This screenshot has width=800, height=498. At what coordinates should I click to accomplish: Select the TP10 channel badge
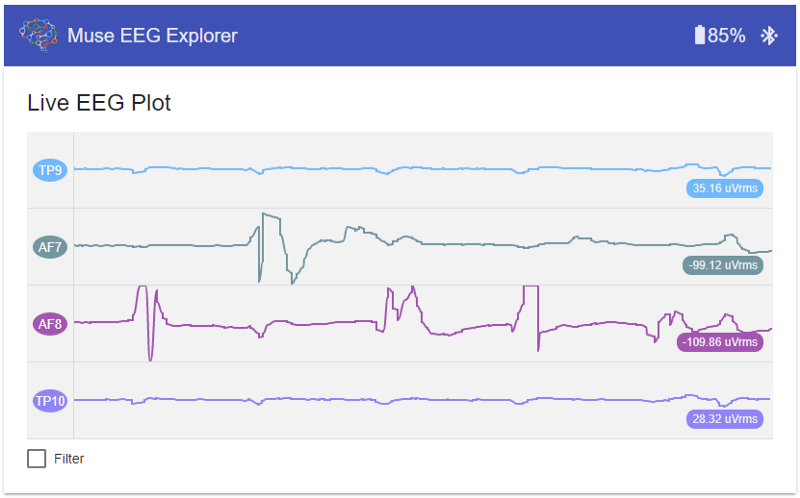coord(50,401)
